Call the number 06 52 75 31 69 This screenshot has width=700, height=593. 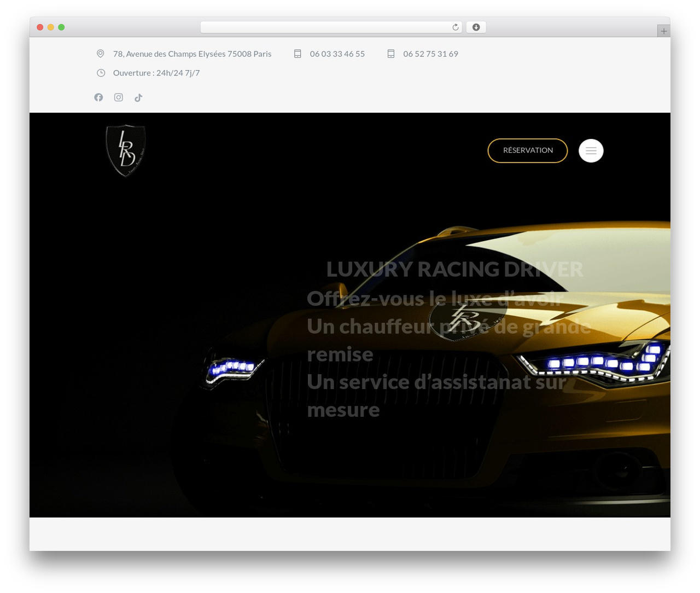(431, 54)
